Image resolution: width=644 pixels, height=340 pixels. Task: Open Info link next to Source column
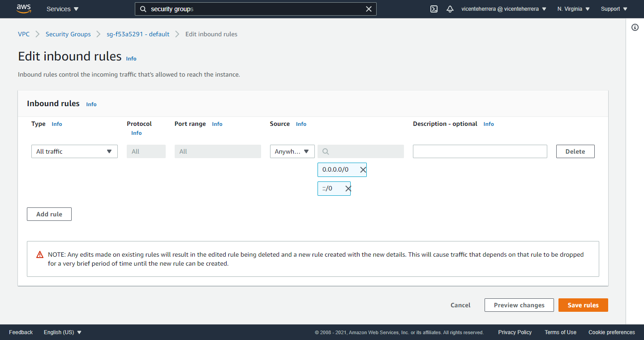[x=301, y=124]
